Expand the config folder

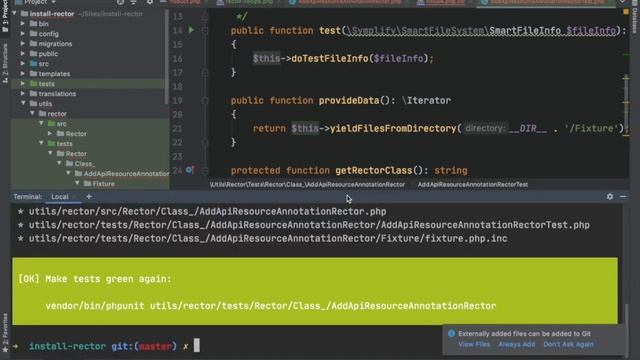[x=23, y=33]
